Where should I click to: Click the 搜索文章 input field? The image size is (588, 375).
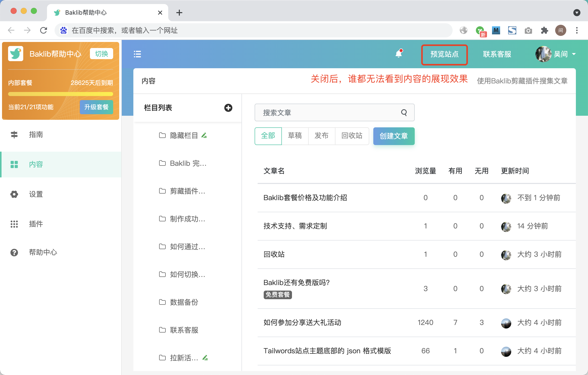[x=334, y=113]
